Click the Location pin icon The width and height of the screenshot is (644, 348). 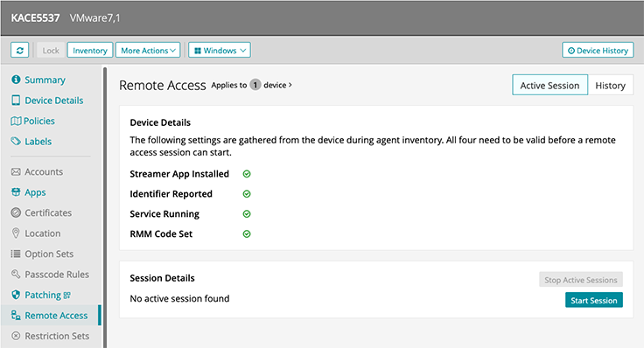pos(16,233)
